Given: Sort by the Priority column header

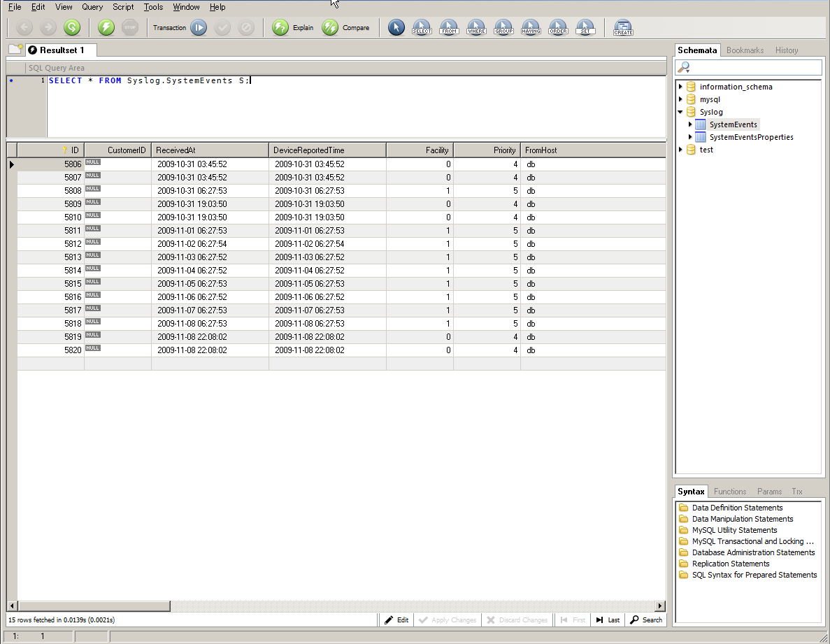Looking at the screenshot, I should pyautogui.click(x=487, y=150).
